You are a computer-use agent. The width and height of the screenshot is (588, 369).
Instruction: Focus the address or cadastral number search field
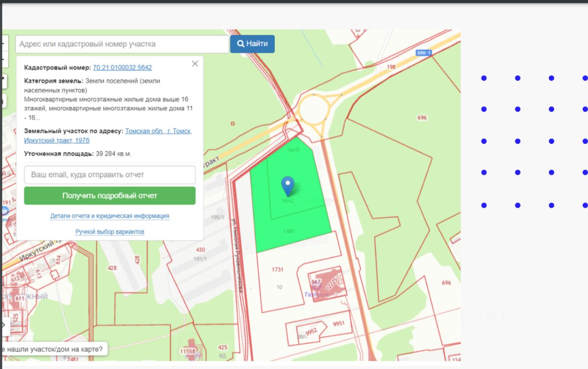pos(122,44)
